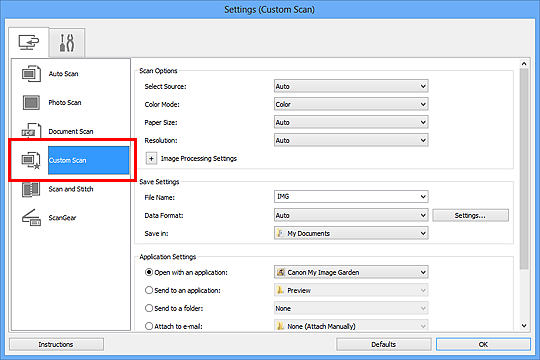Switch to the General Settings tools tab
Screen dimensions: 540x360
coord(67,43)
